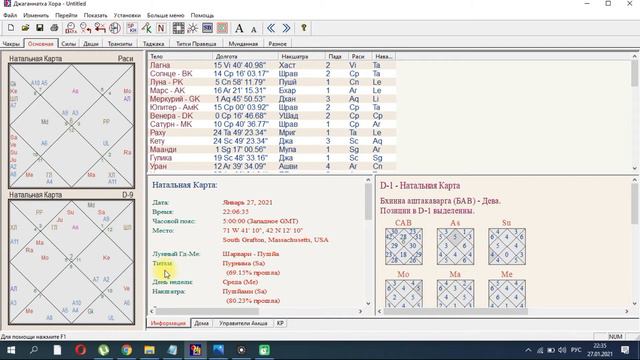Open the Больше меню menu
The height and width of the screenshot is (360, 640).
coord(165,15)
